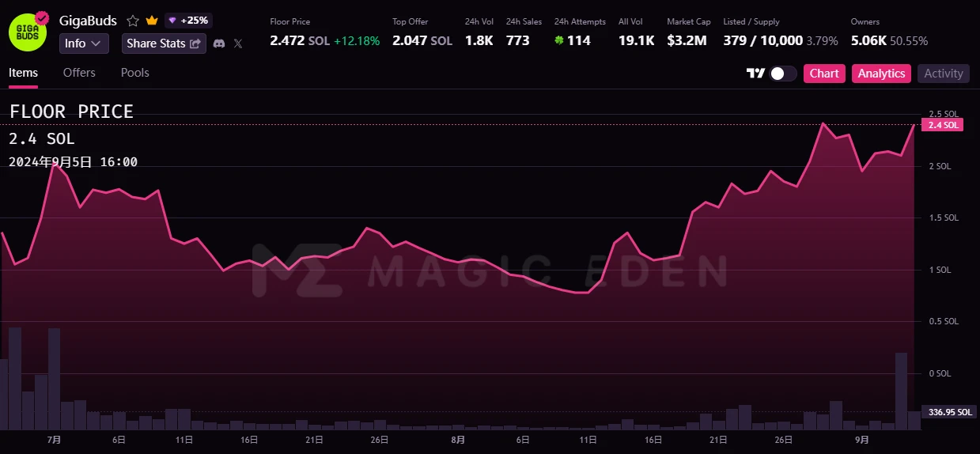
Task: Click the purple diamond +25% badge
Action: coord(188,21)
